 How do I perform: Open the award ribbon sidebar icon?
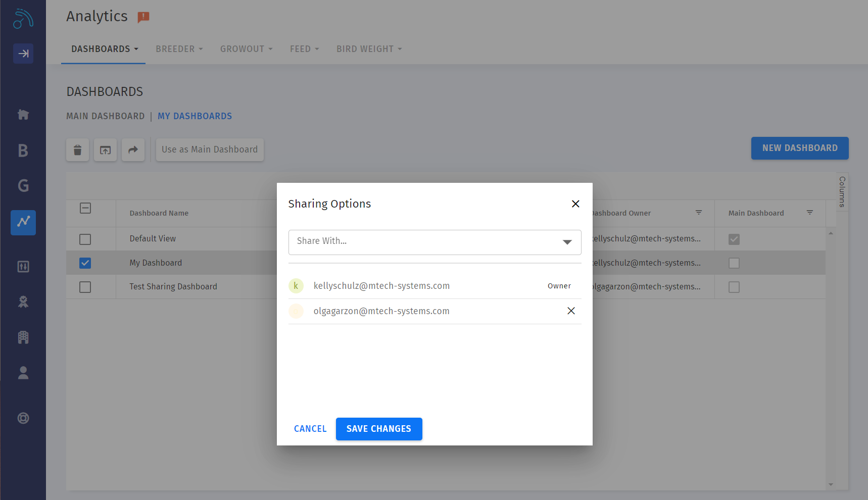click(x=23, y=302)
